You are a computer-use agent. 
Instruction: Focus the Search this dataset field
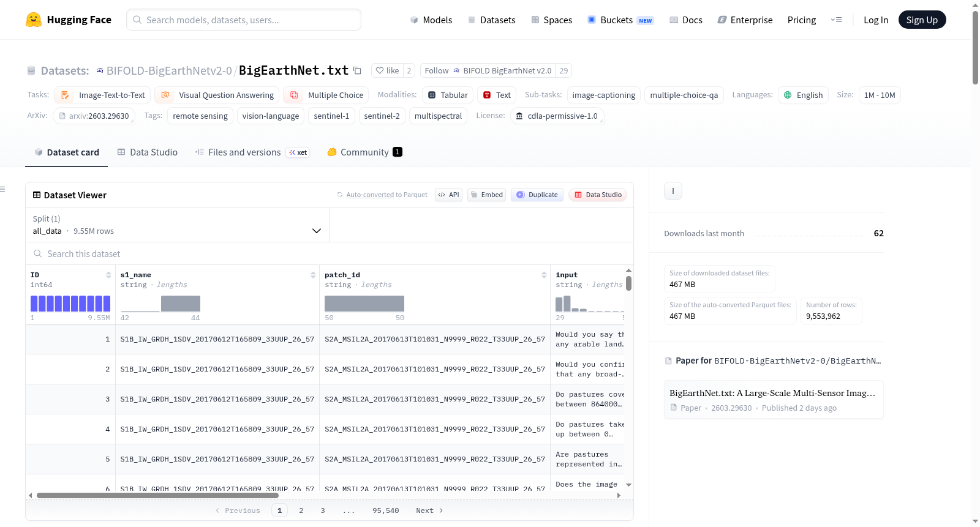(330, 253)
